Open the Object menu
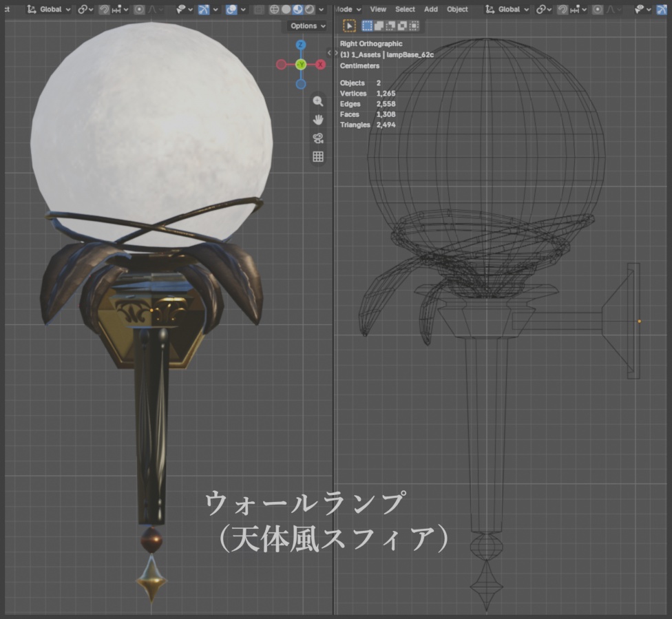 (x=457, y=9)
